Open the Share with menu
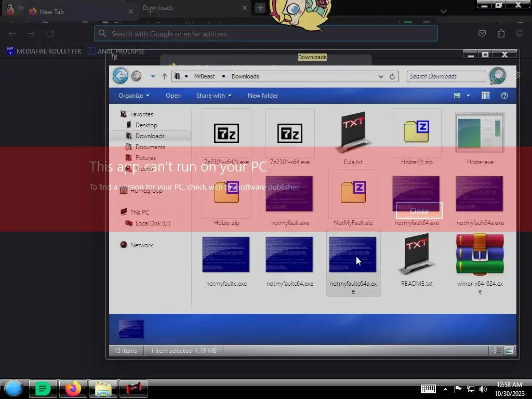This screenshot has width=532, height=399. pos(214,96)
